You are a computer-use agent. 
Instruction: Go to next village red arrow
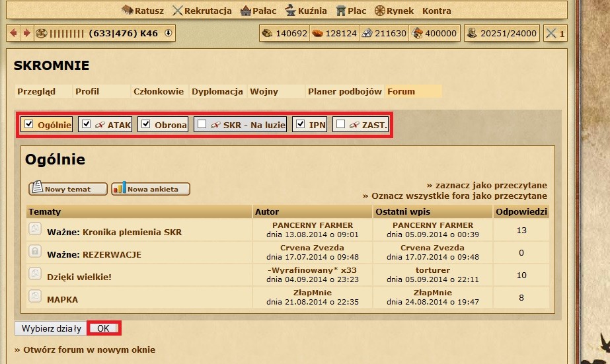pyautogui.click(x=26, y=33)
